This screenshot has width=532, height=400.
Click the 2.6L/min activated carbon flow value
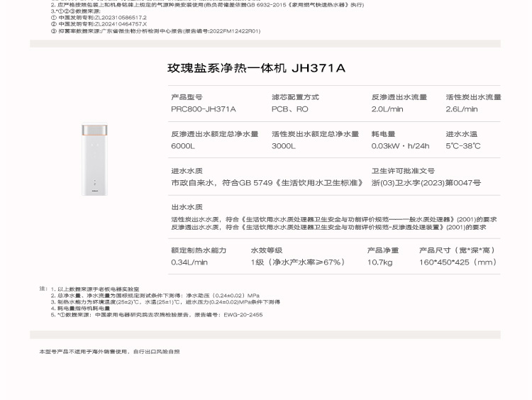click(461, 109)
